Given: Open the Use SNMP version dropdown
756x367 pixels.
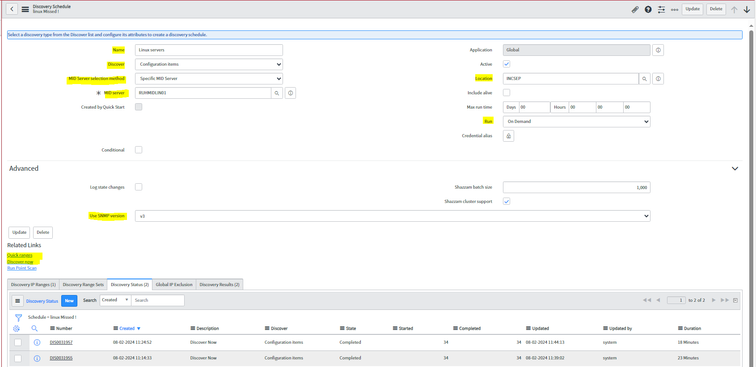Looking at the screenshot, I should [x=392, y=216].
